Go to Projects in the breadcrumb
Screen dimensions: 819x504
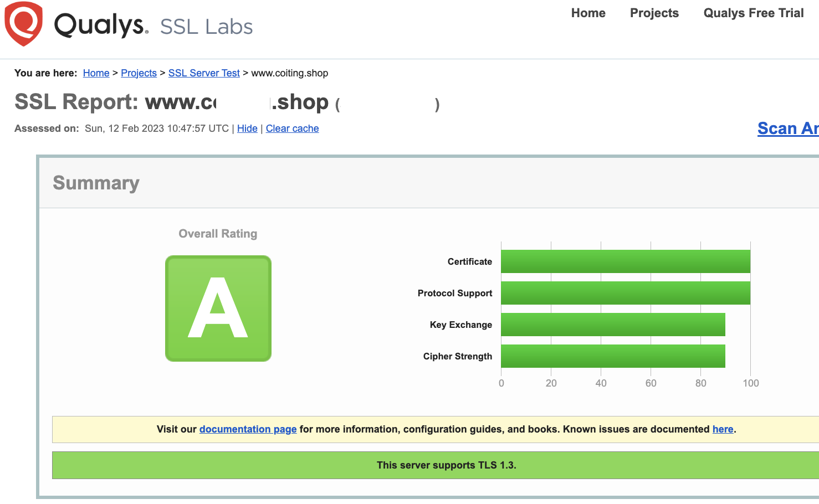(139, 73)
